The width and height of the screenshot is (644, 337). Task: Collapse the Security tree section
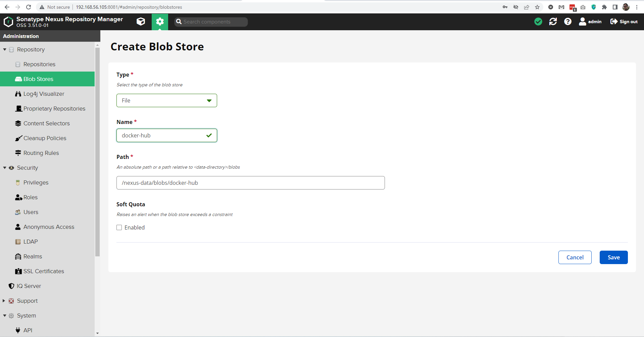pos(5,168)
